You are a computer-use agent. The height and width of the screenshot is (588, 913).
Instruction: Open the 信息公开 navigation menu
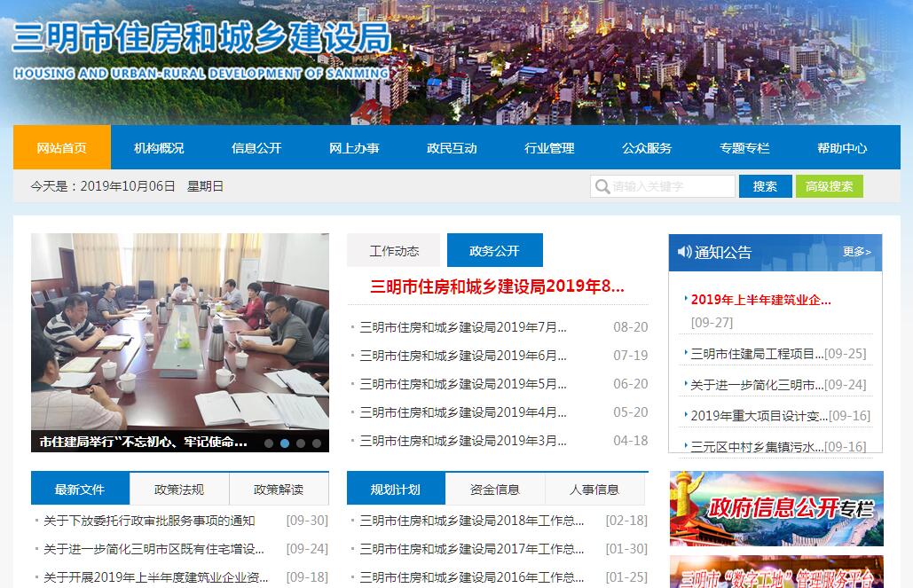click(x=256, y=148)
